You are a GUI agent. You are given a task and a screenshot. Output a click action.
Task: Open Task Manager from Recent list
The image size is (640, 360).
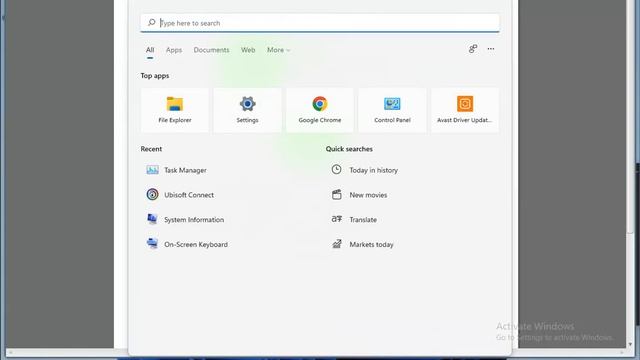[185, 170]
